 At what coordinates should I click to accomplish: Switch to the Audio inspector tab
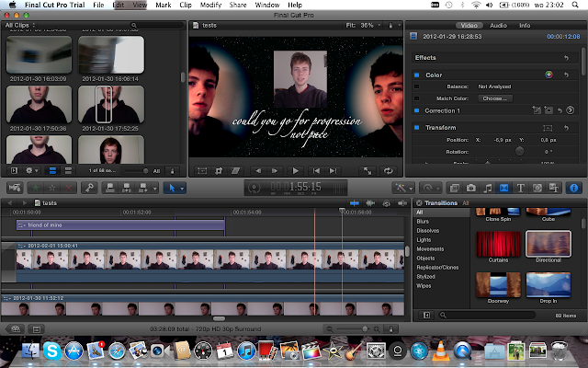[498, 25]
